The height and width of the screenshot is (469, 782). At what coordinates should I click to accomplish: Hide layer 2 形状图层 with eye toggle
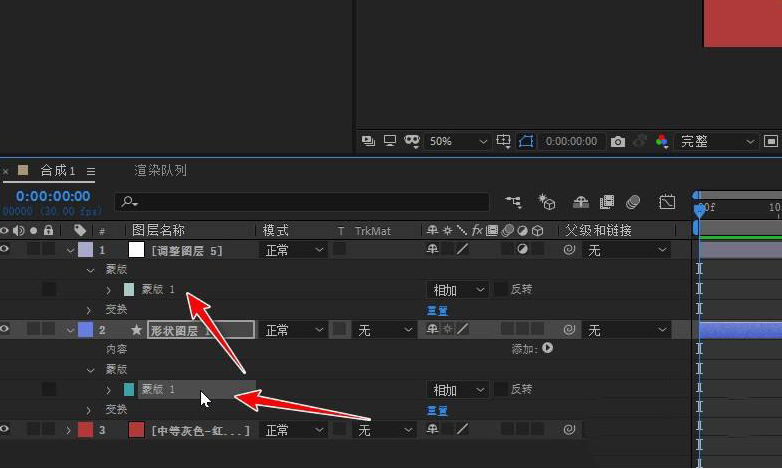[x=4, y=329]
